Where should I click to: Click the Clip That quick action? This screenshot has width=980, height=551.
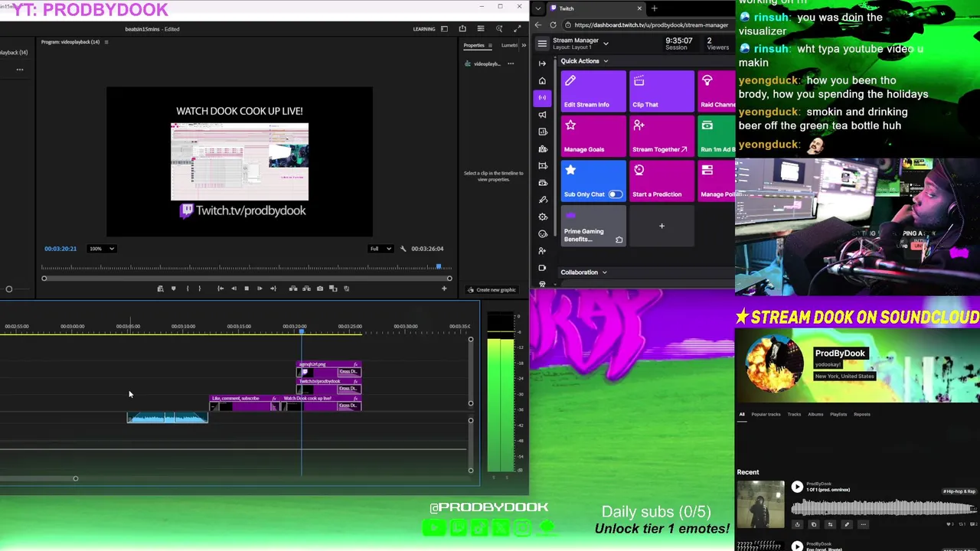click(661, 90)
